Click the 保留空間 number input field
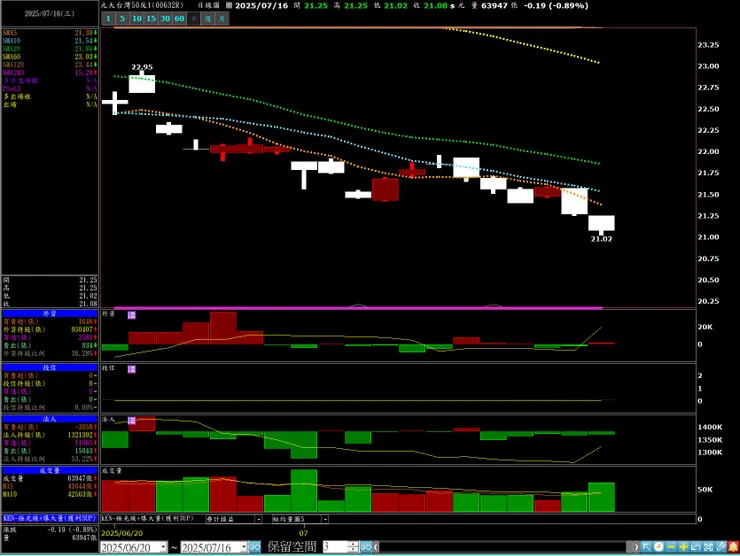This screenshot has width=740, height=556. (x=335, y=547)
